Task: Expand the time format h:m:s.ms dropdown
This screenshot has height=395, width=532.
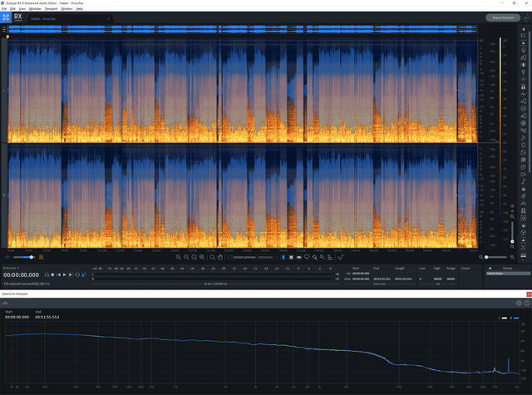Action: [x=11, y=268]
